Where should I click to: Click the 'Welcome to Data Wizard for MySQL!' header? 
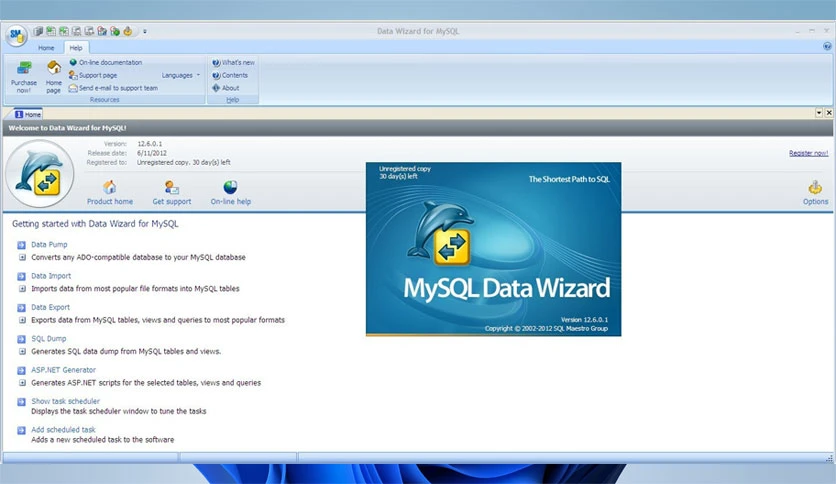[x=67, y=128]
